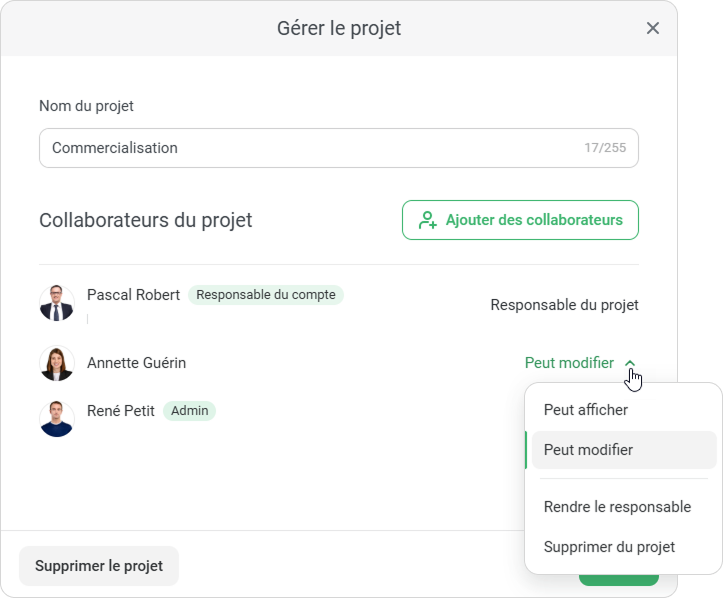Click the add-user icon in the collaborators button
The image size is (723, 598).
point(428,220)
